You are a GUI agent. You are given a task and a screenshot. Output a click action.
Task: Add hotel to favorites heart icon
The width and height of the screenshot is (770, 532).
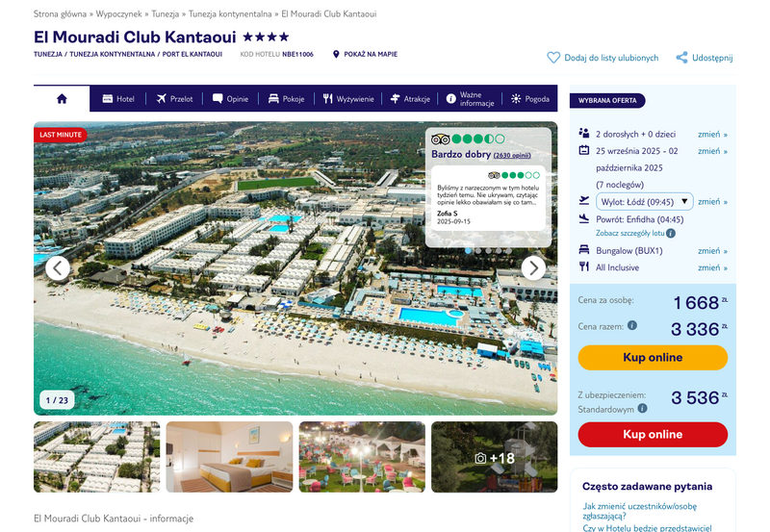pos(553,58)
